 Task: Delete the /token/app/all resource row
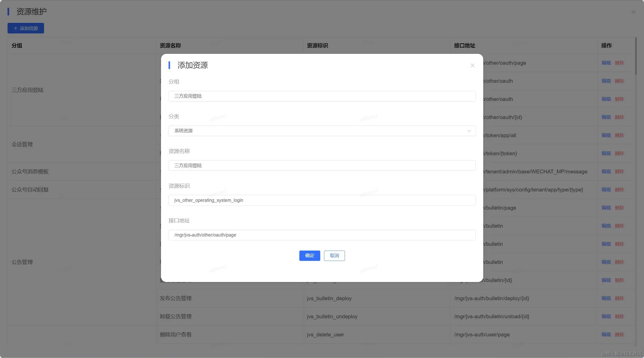[619, 135]
